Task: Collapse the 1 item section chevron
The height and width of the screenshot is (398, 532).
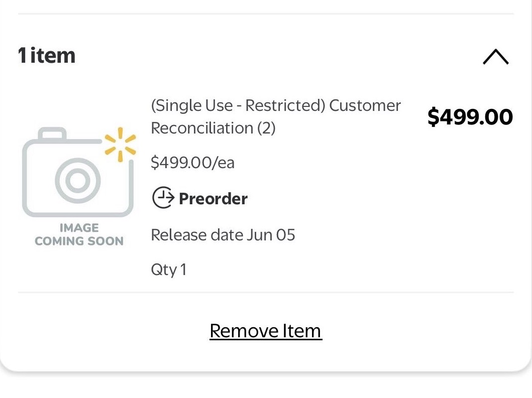Action: click(x=495, y=57)
